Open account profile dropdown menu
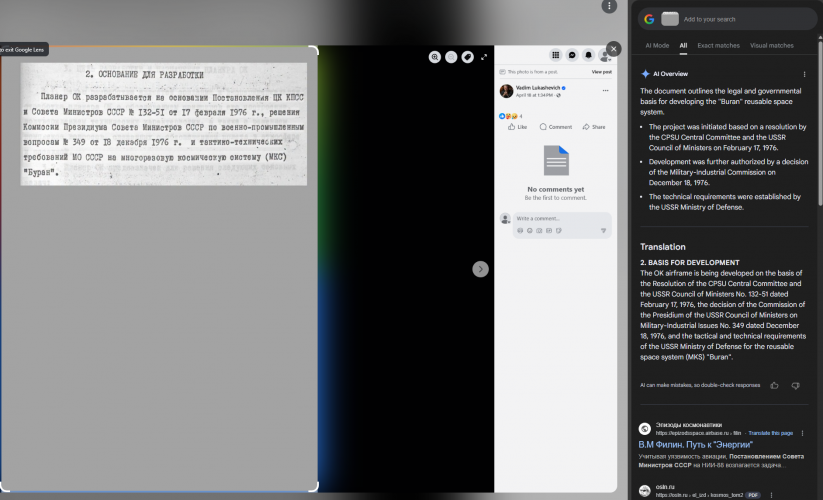Viewport: 823px width, 500px height. pyautogui.click(x=605, y=56)
